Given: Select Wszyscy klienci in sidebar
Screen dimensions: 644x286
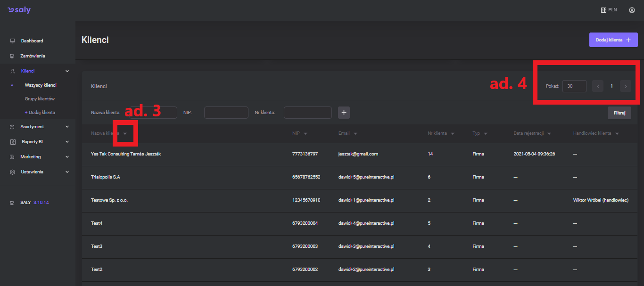Looking at the screenshot, I should click(41, 85).
